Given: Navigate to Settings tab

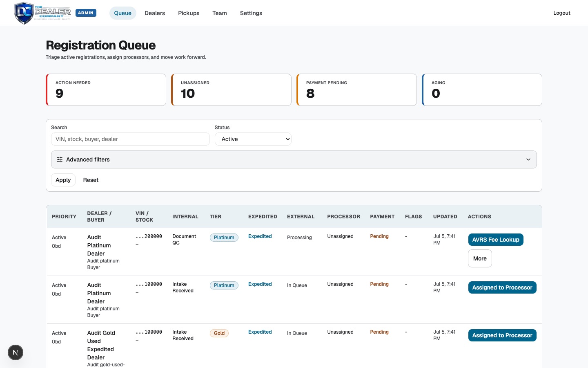Looking at the screenshot, I should (251, 13).
